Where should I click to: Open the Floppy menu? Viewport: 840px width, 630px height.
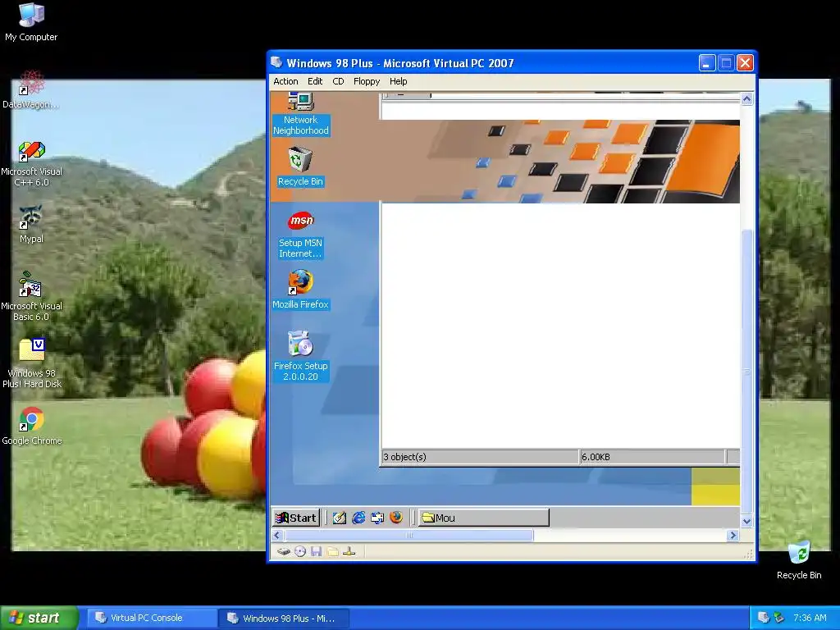(x=367, y=81)
